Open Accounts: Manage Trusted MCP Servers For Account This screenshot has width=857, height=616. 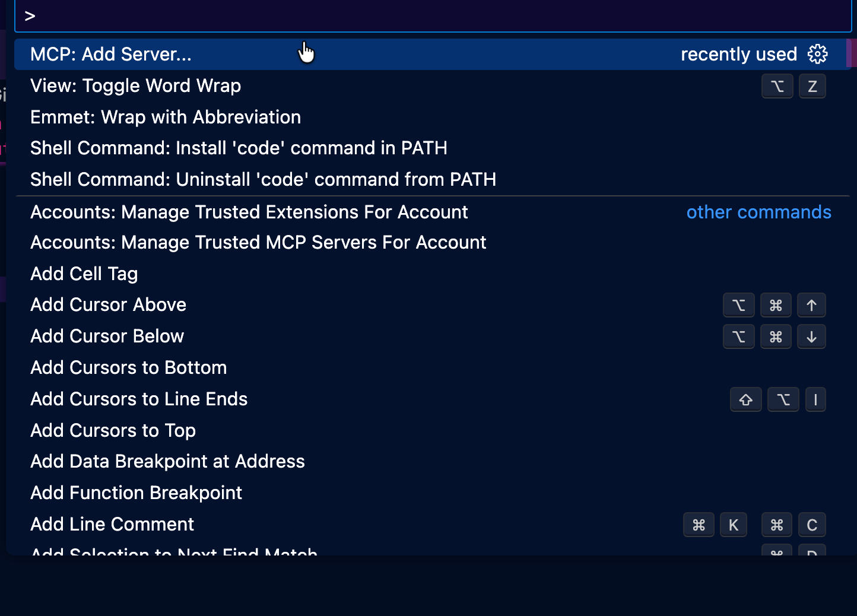tap(258, 243)
